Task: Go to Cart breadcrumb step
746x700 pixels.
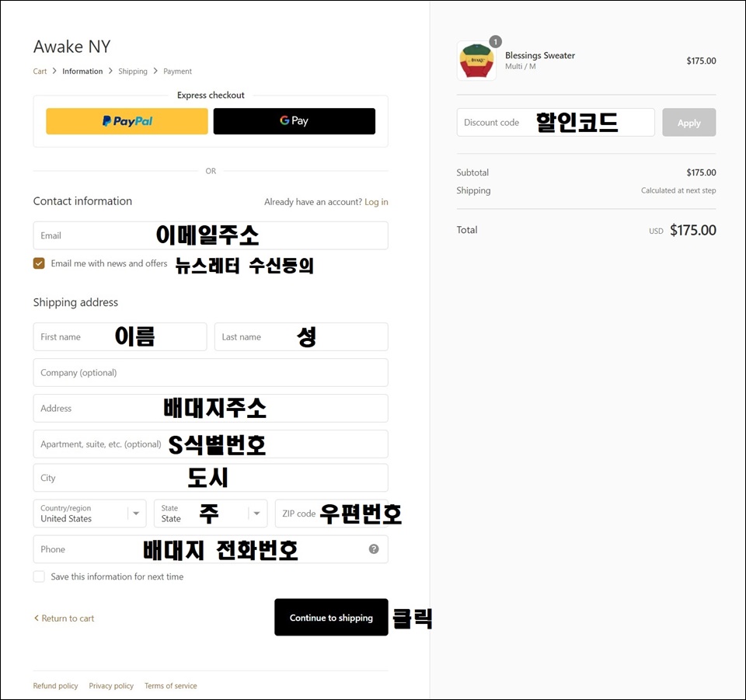Action: click(x=40, y=71)
